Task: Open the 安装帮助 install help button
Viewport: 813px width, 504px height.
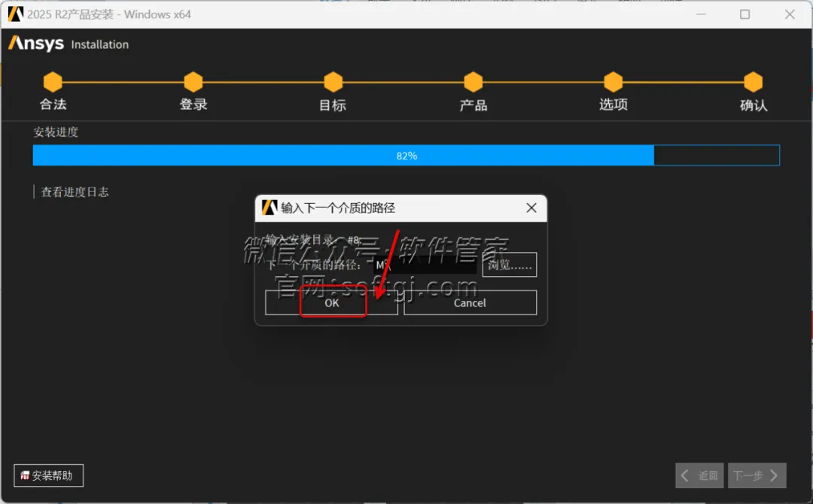Action: point(49,475)
